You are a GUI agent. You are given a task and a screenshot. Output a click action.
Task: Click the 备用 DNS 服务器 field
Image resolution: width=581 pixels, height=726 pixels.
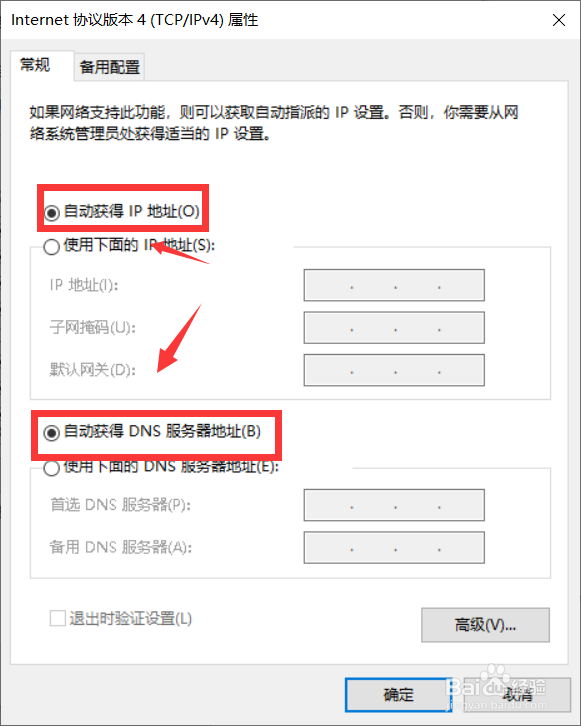[x=394, y=548]
